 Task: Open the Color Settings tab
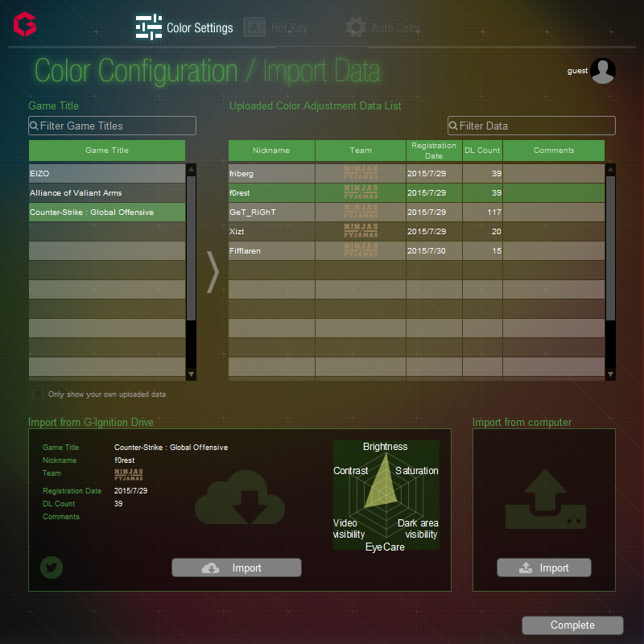coord(184,27)
